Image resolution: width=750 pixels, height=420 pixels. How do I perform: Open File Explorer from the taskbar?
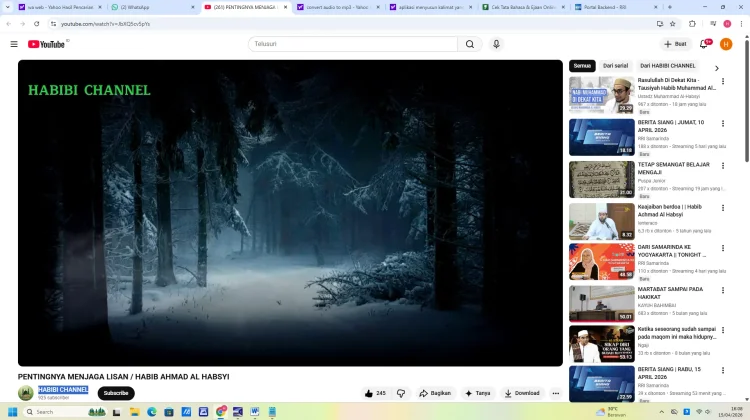pyautogui.click(x=134, y=412)
